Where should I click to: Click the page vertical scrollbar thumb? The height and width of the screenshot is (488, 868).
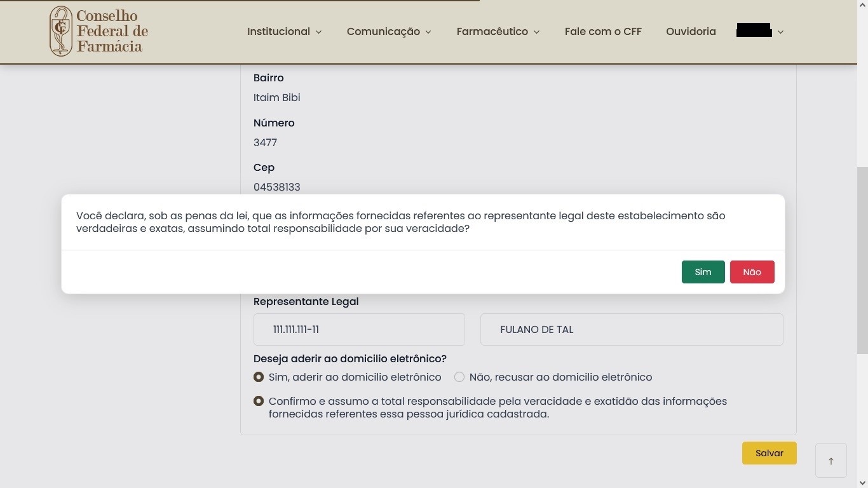862,261
